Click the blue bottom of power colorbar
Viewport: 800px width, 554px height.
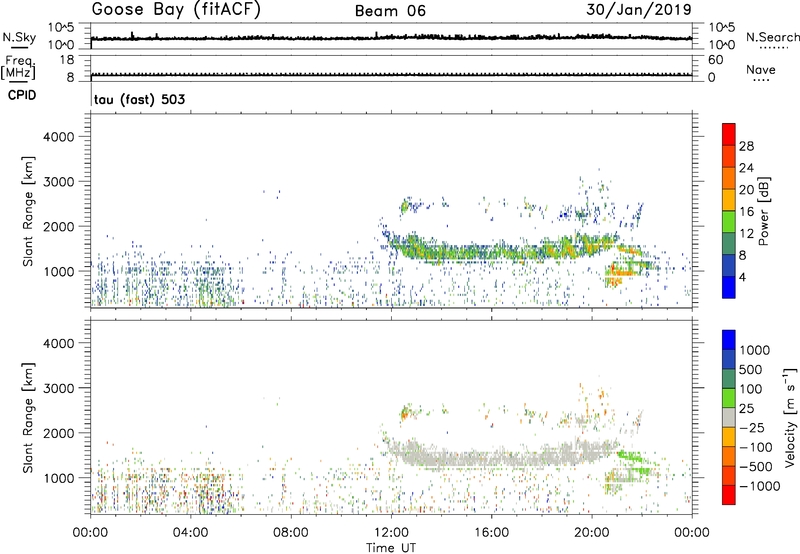tap(729, 287)
